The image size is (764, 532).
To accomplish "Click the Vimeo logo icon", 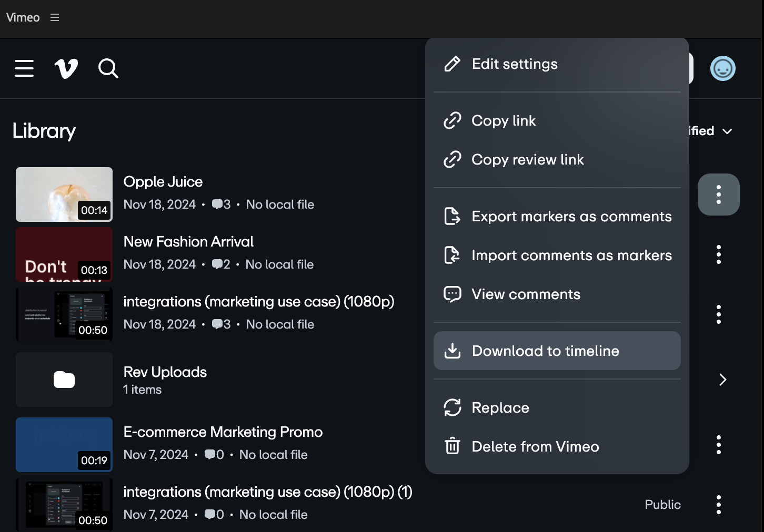I will coord(66,68).
